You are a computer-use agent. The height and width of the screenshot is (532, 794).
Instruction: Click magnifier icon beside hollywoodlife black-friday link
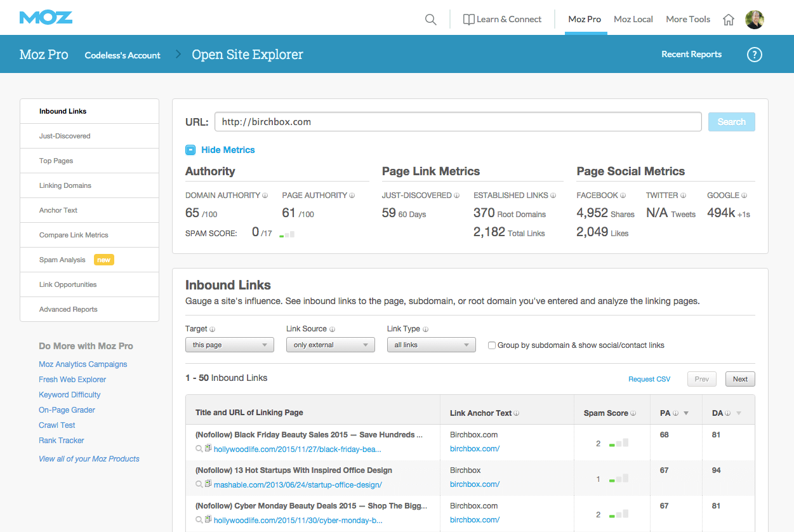click(199, 449)
